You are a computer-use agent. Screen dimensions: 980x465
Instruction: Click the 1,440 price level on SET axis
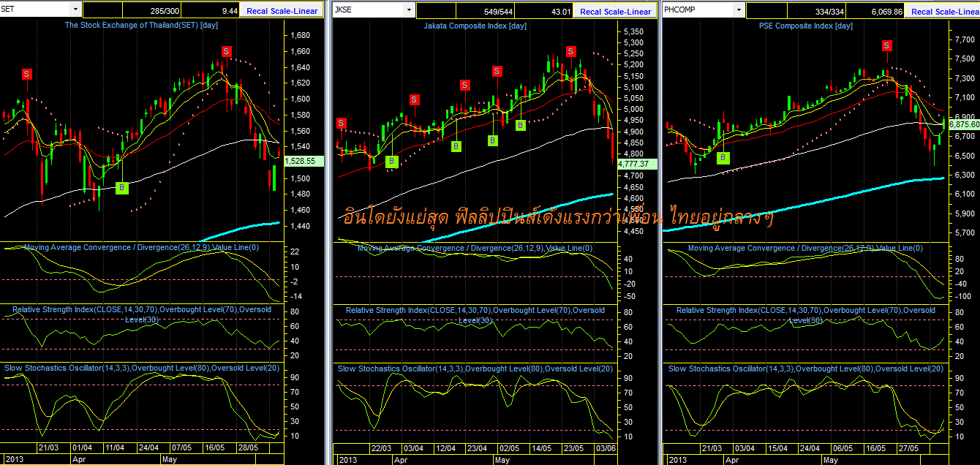point(301,226)
